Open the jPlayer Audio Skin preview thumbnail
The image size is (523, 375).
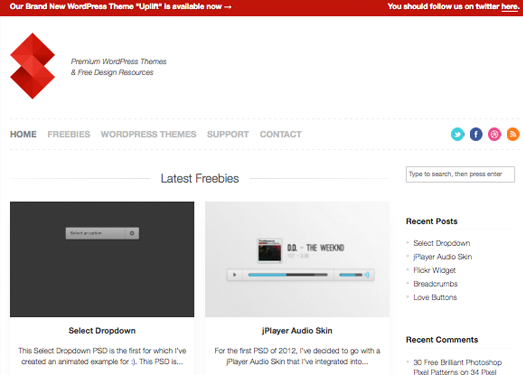297,259
